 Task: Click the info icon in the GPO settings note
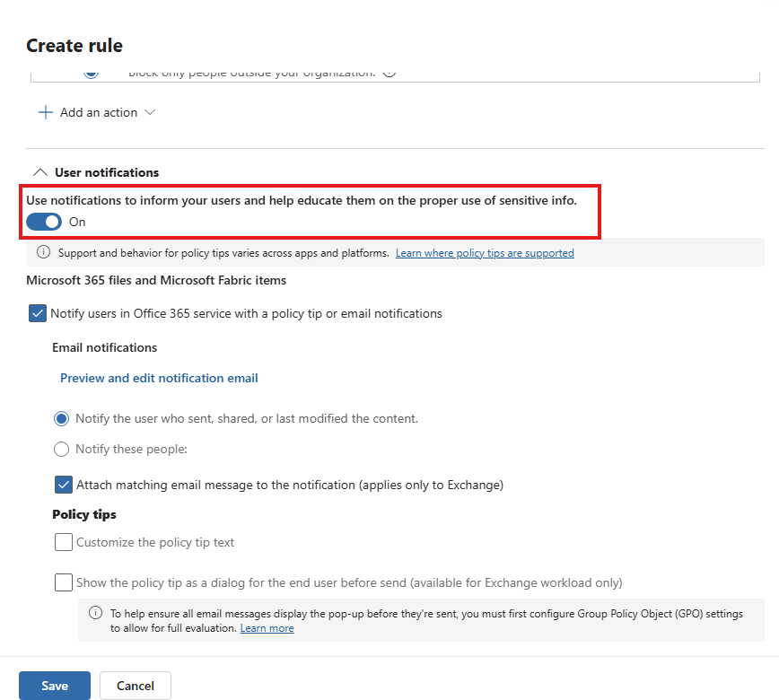point(95,612)
